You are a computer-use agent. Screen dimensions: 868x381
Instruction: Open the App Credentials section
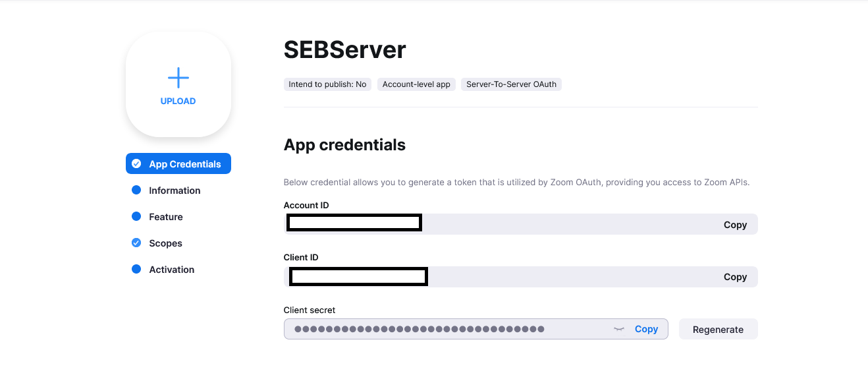[185, 164]
